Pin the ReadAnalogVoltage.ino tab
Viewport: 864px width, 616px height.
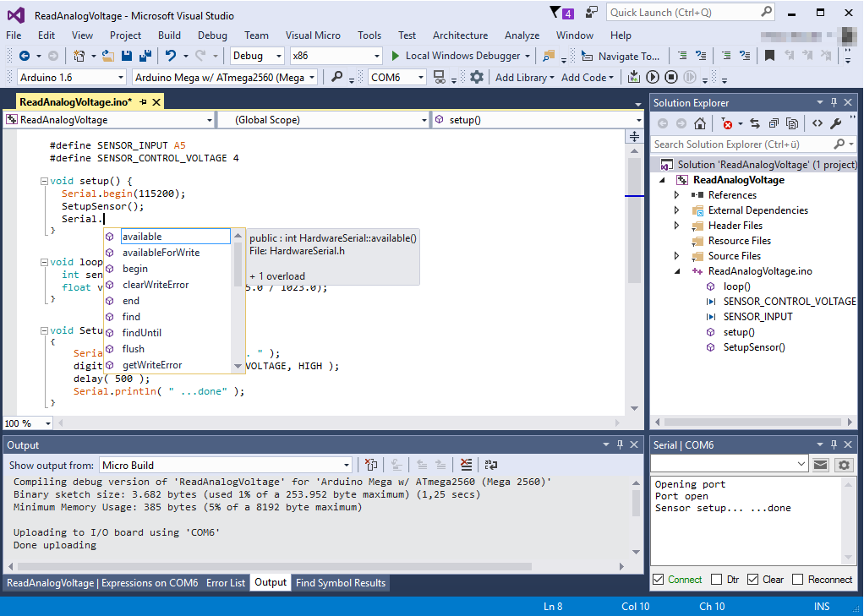[143, 102]
